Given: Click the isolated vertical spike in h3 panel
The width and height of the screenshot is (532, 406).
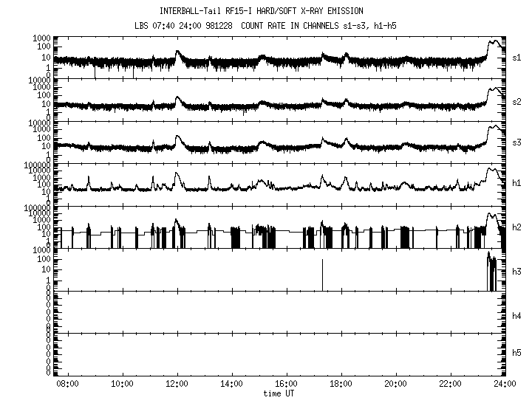Looking at the screenshot, I should (x=322, y=275).
